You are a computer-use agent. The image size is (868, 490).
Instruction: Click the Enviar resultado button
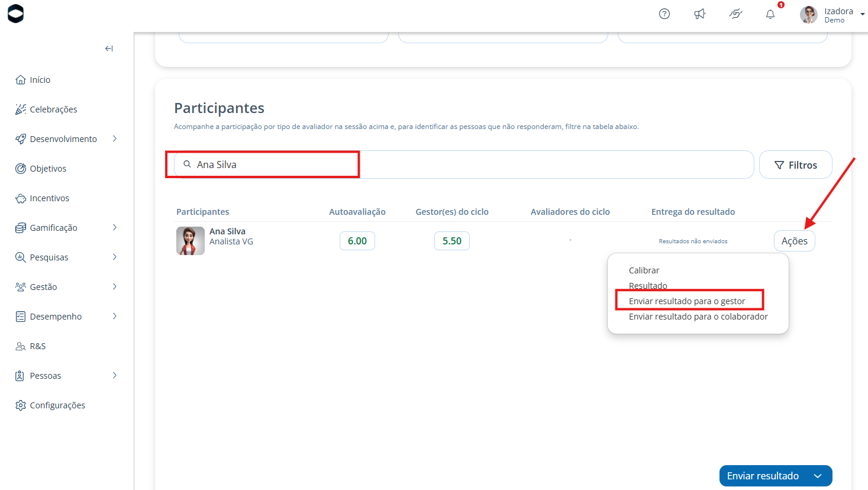coord(763,476)
